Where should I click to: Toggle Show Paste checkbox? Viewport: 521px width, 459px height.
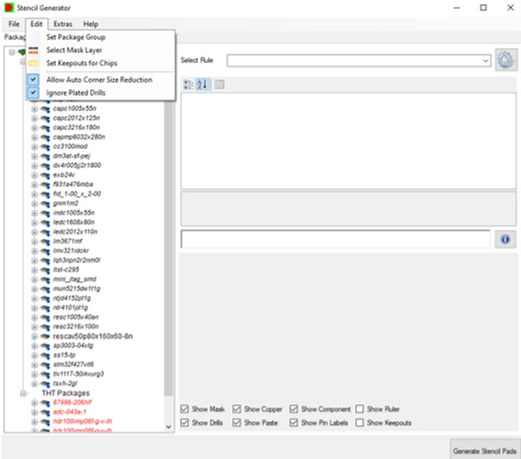237,423
